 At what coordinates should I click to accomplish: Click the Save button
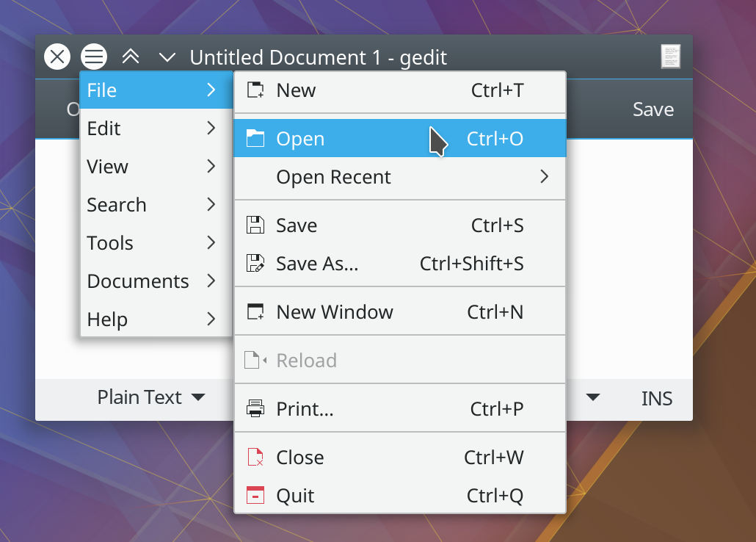[653, 109]
